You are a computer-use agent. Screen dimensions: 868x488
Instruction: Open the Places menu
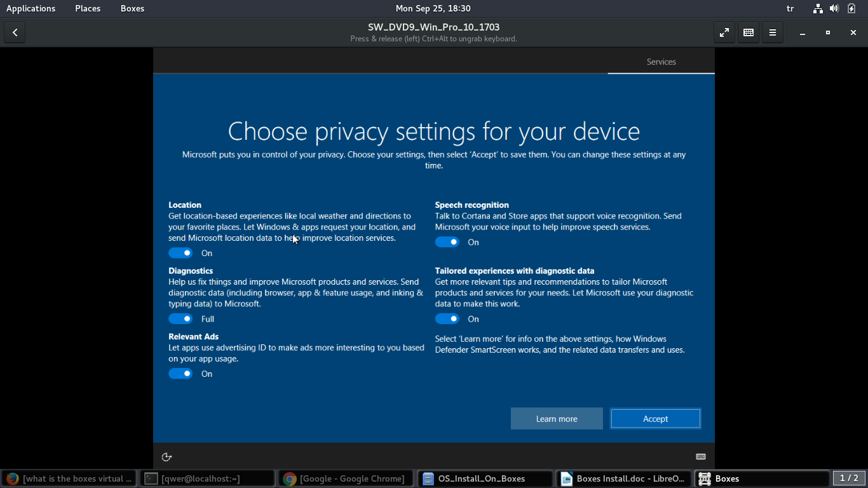point(88,8)
